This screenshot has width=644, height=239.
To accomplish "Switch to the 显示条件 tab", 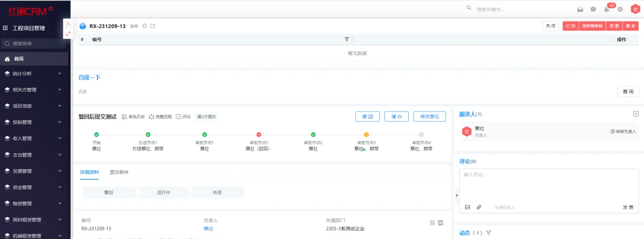I will pyautogui.click(x=119, y=172).
